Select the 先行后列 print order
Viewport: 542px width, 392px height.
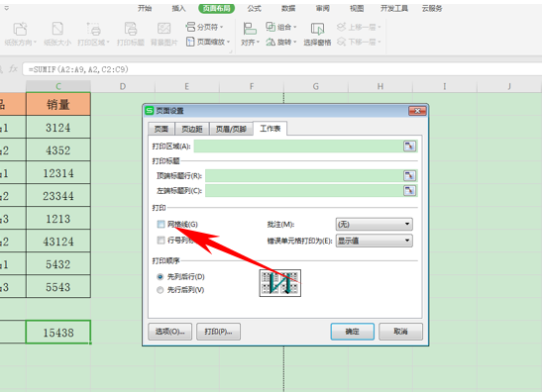point(161,290)
